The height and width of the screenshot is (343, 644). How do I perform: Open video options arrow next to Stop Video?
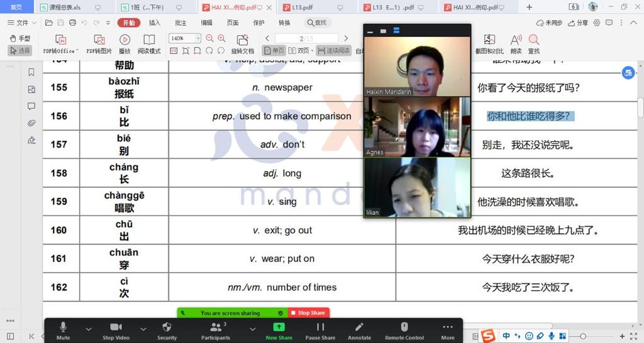pos(143,329)
